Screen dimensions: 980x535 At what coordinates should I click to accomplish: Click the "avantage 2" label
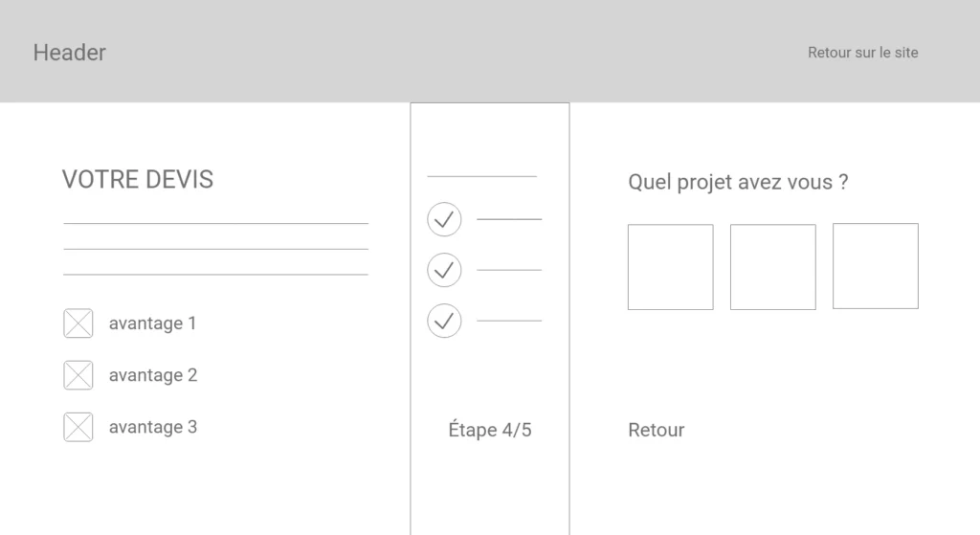point(152,375)
